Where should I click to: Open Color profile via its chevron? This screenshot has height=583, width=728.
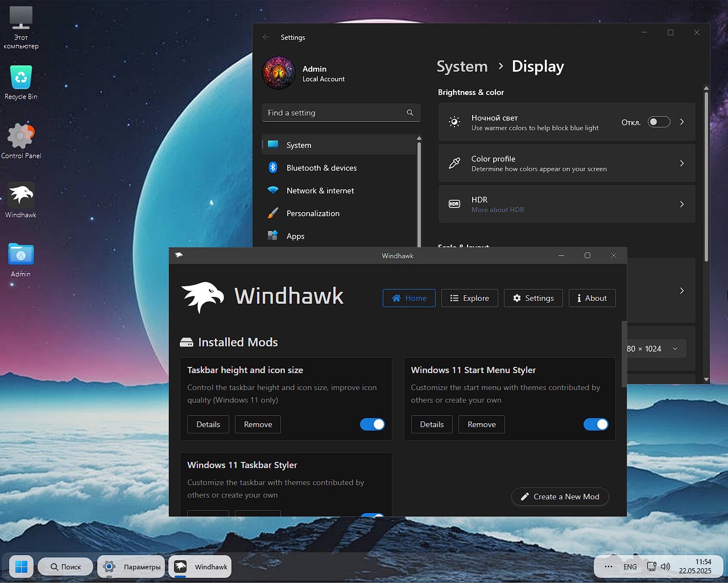682,163
